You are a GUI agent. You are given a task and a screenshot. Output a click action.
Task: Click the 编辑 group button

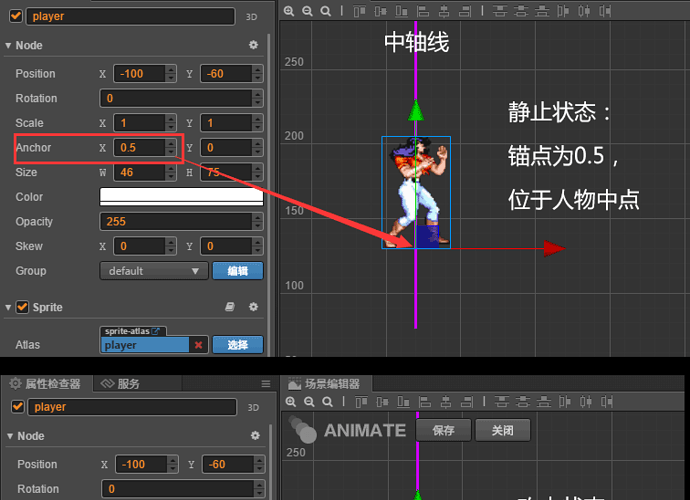(x=238, y=271)
